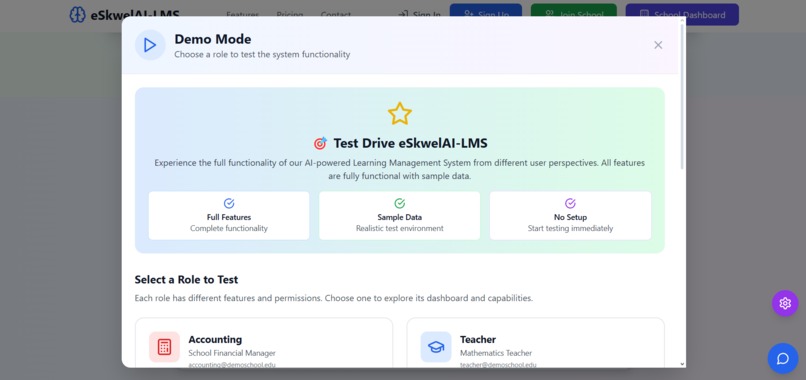The height and width of the screenshot is (380, 806).
Task: Click the 'School Financial Manager' text
Action: point(232,353)
